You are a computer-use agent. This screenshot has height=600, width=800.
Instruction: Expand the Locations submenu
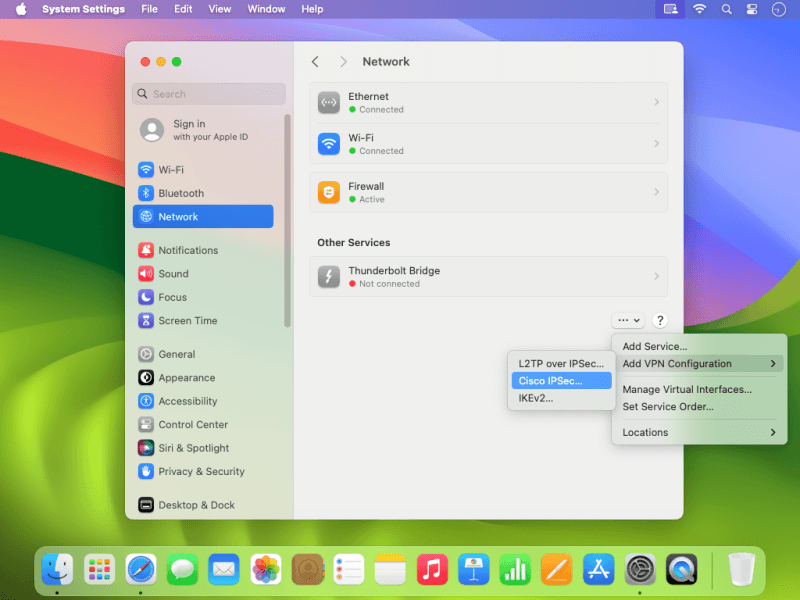point(699,432)
